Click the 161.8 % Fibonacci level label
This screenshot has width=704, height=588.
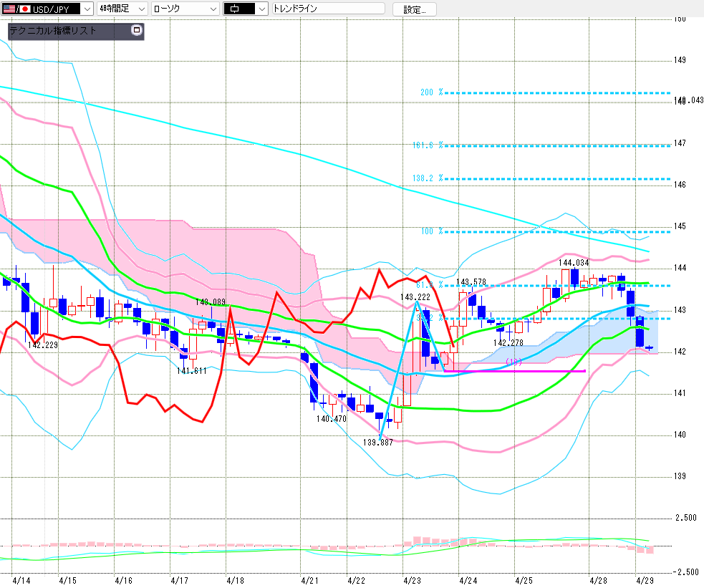[428, 145]
